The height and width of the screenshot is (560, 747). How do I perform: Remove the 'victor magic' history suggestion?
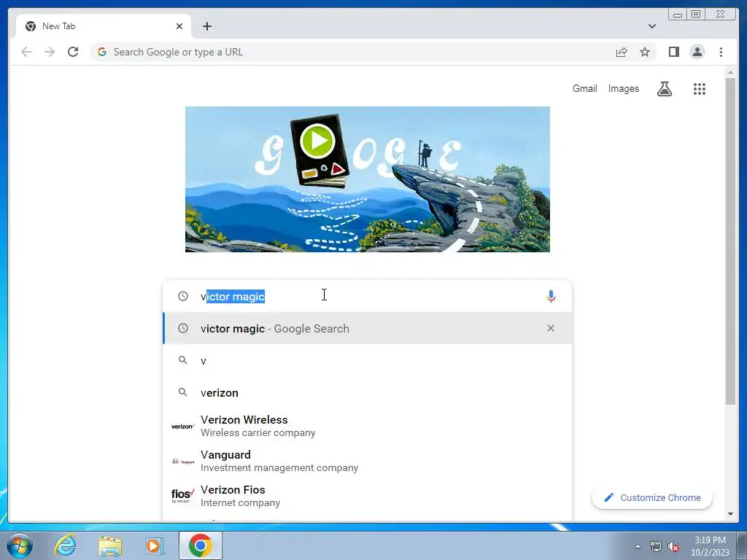point(551,328)
